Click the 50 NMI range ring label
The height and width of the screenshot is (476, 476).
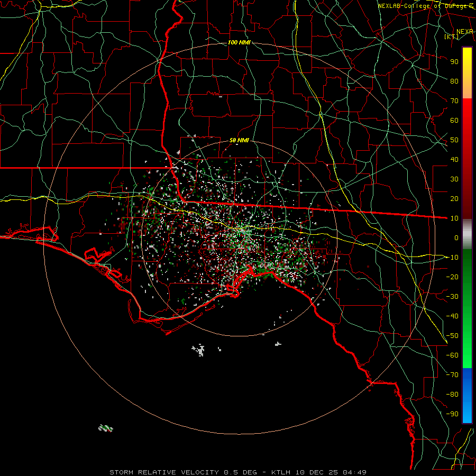239,140
